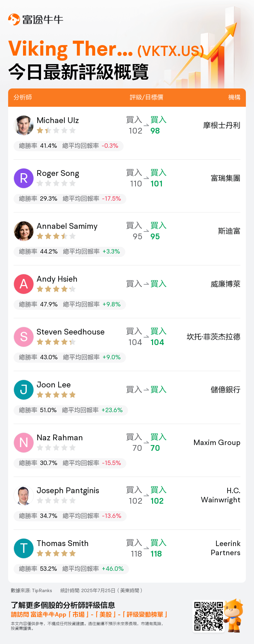Click Maxim Group institution name

pos(217,443)
